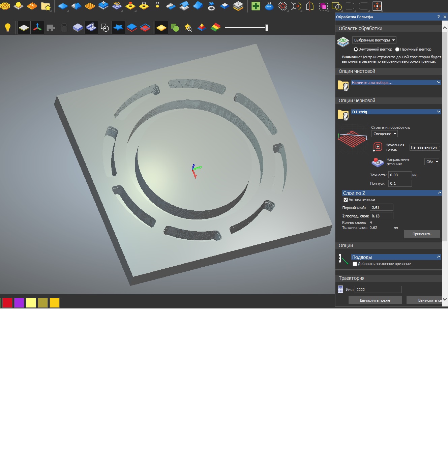Toggle the toolpath simulation block button
Screen dimensions: 448x476
point(91,28)
